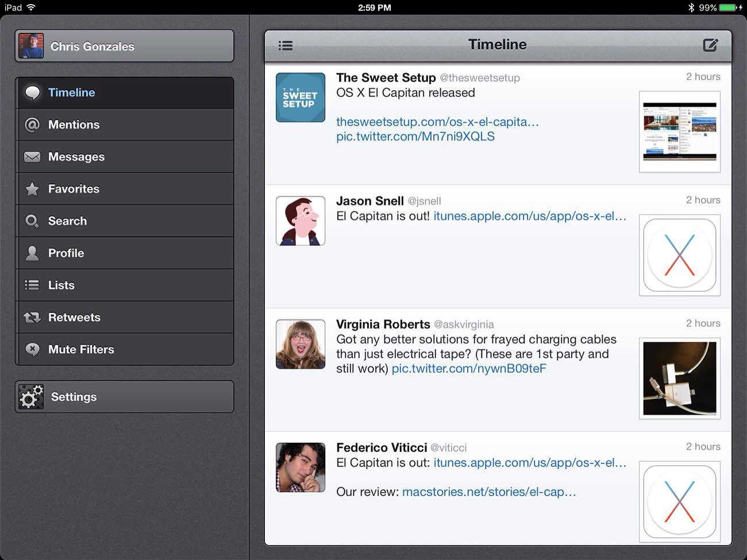Click the Retweets arrows icon
The image size is (747, 560).
(32, 317)
